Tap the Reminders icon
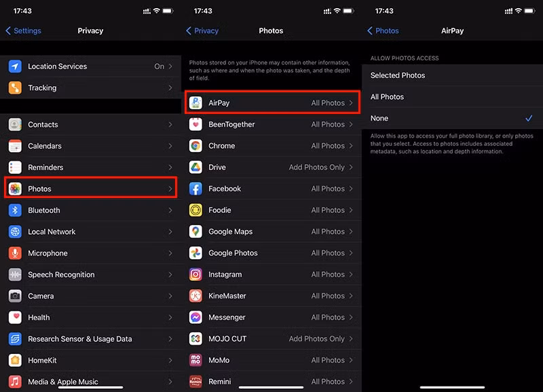This screenshot has height=392, width=543. 15,168
